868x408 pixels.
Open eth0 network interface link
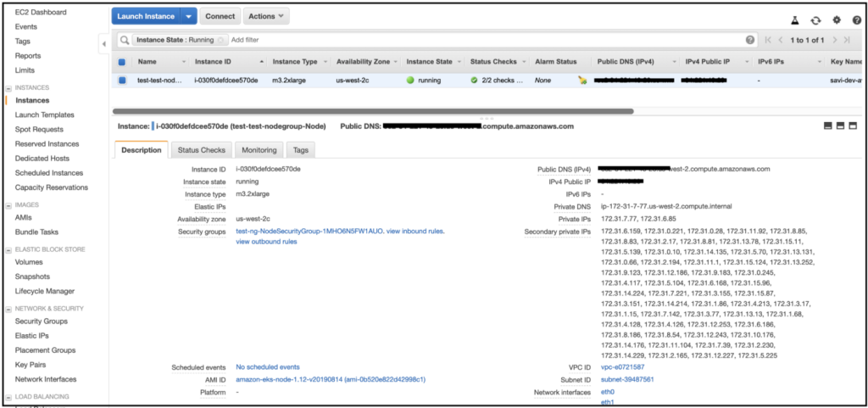pyautogui.click(x=607, y=392)
